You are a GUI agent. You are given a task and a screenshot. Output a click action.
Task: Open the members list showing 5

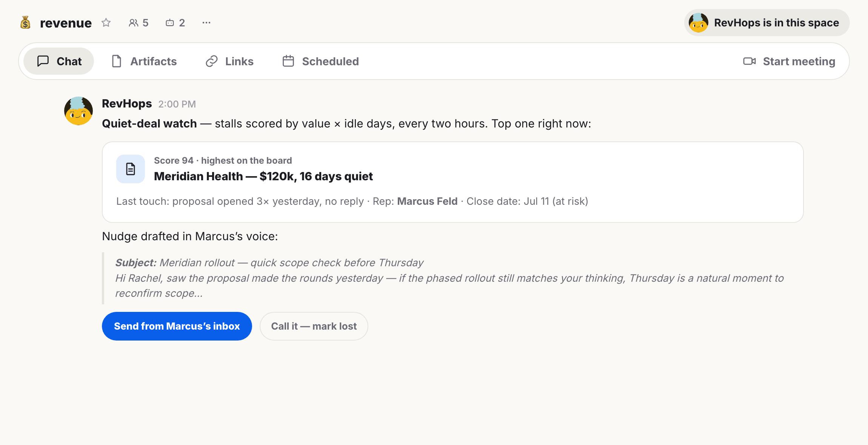139,23
